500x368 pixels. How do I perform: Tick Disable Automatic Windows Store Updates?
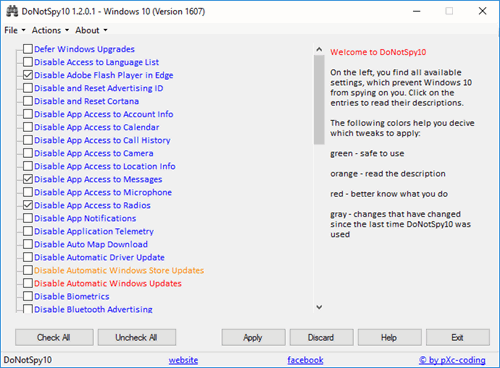point(28,270)
